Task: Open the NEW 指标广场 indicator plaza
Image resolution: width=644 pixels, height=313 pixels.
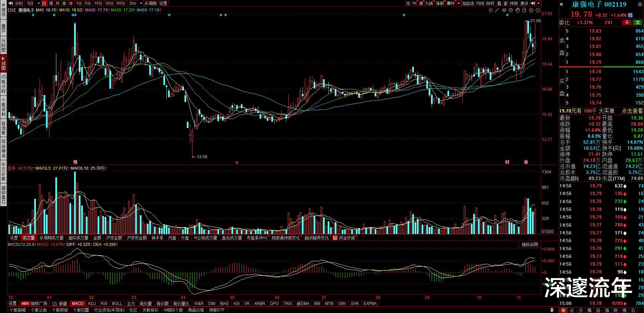Action: coord(34,304)
